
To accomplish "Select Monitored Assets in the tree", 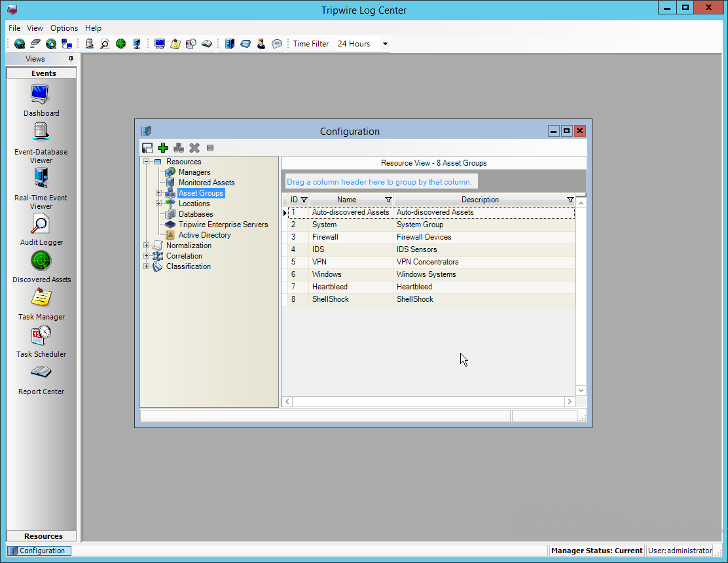I will pyautogui.click(x=207, y=183).
